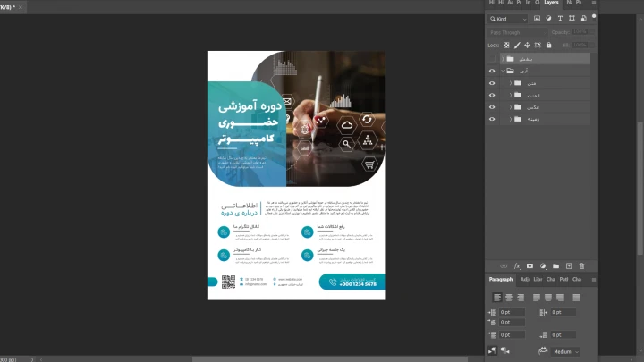This screenshot has height=362, width=644.
Task: Hide the second layer group with eye icon
Action: pyautogui.click(x=491, y=71)
